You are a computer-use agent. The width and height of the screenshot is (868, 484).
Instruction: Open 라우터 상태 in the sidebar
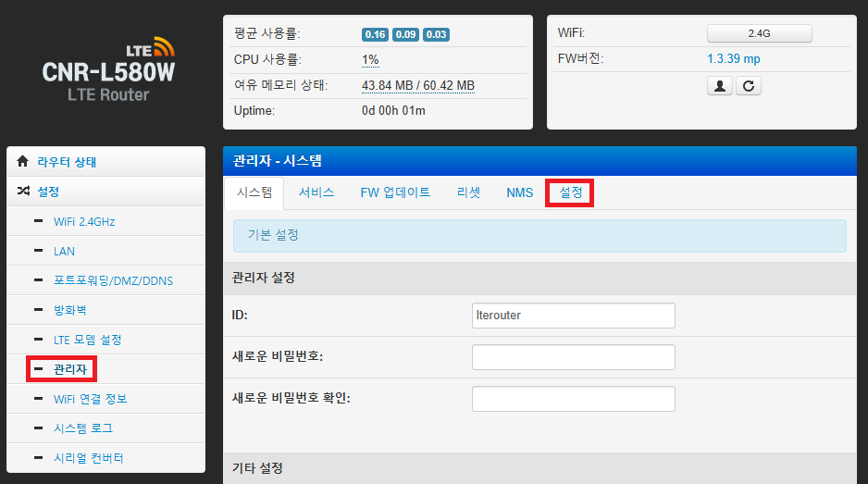click(x=67, y=162)
